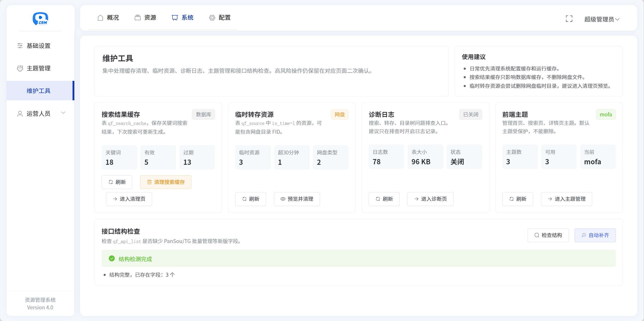This screenshot has height=321, width=644.
Task: Select the 系统 tab
Action: coord(183,18)
